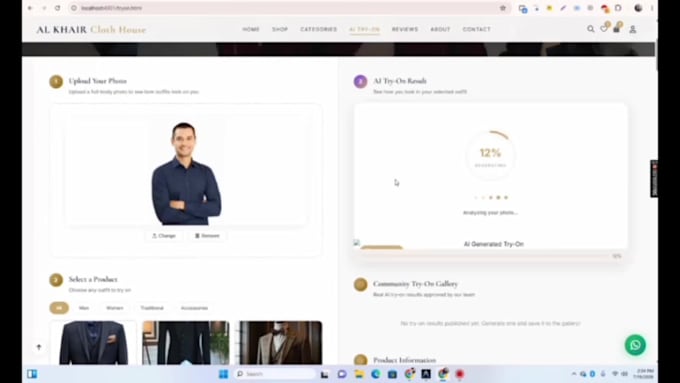
Task: Click the Product Information heading
Action: (x=404, y=360)
